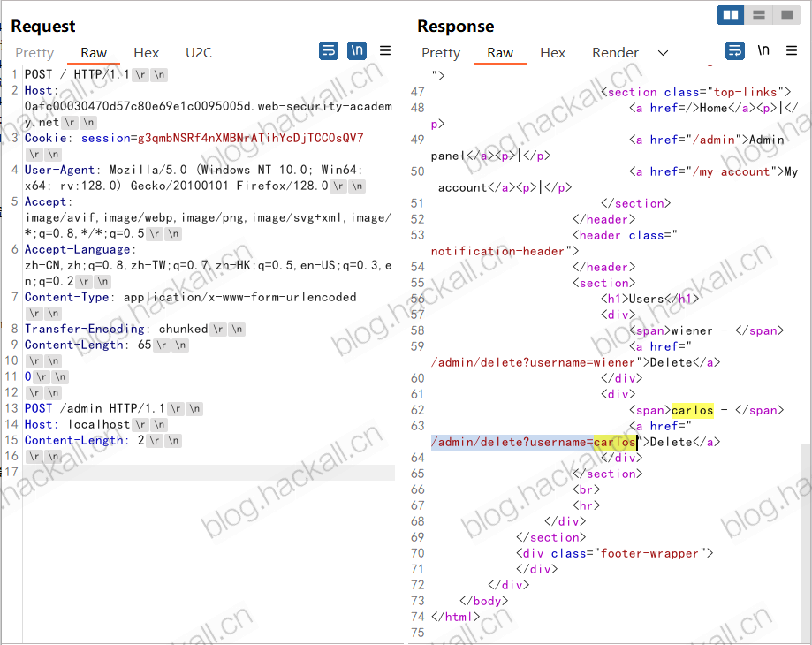Click the chunk terminator '0' on line 11
This screenshot has width=812, height=645.
(28, 377)
